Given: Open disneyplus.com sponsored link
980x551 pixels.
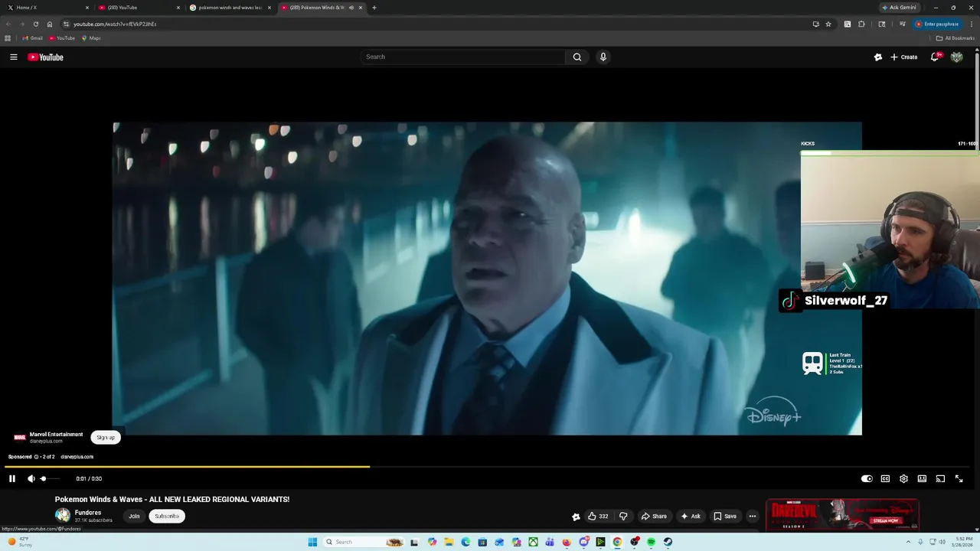Looking at the screenshot, I should pos(77,457).
